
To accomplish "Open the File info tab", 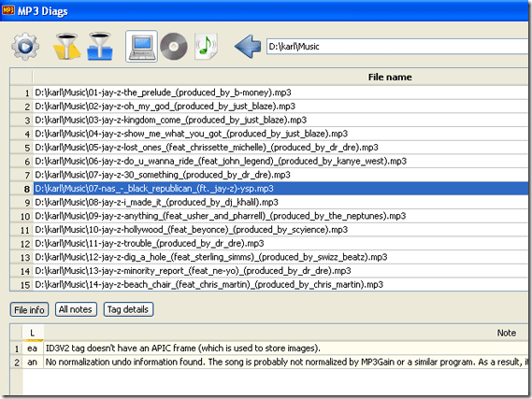I will pos(29,309).
